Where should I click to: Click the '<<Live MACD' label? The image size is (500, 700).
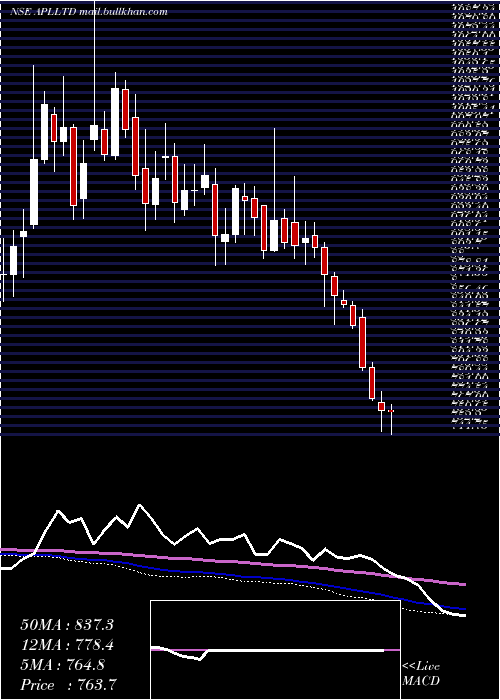(x=421, y=675)
